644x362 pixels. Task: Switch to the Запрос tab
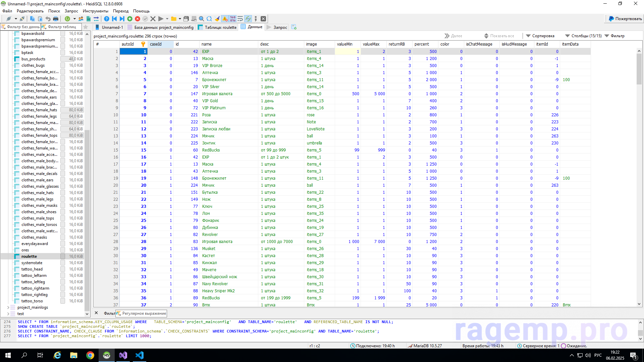coord(277,27)
